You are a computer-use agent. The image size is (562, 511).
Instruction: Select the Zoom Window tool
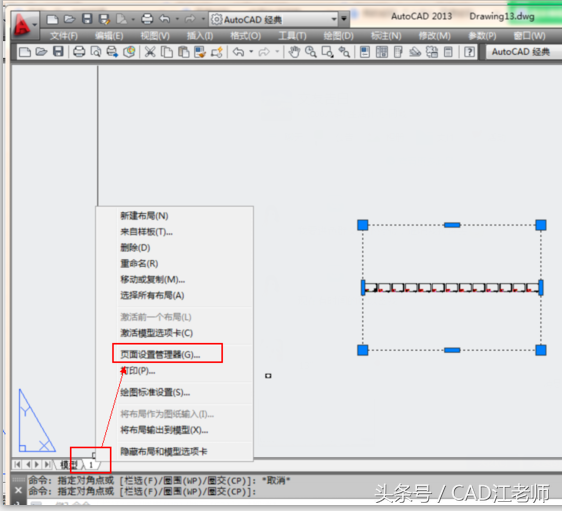coord(327,52)
